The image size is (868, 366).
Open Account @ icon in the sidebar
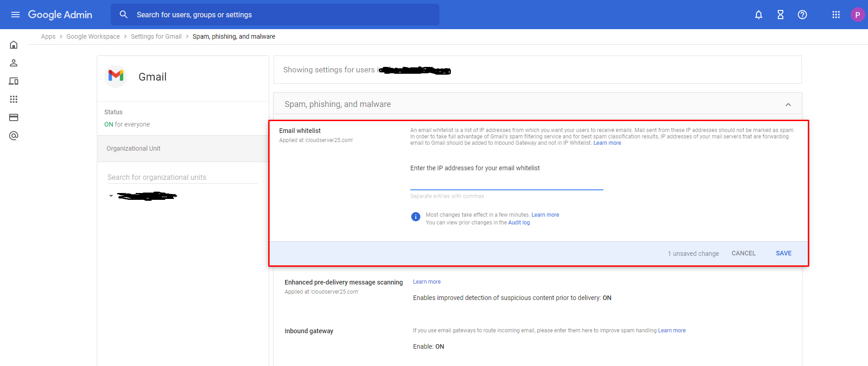14,136
